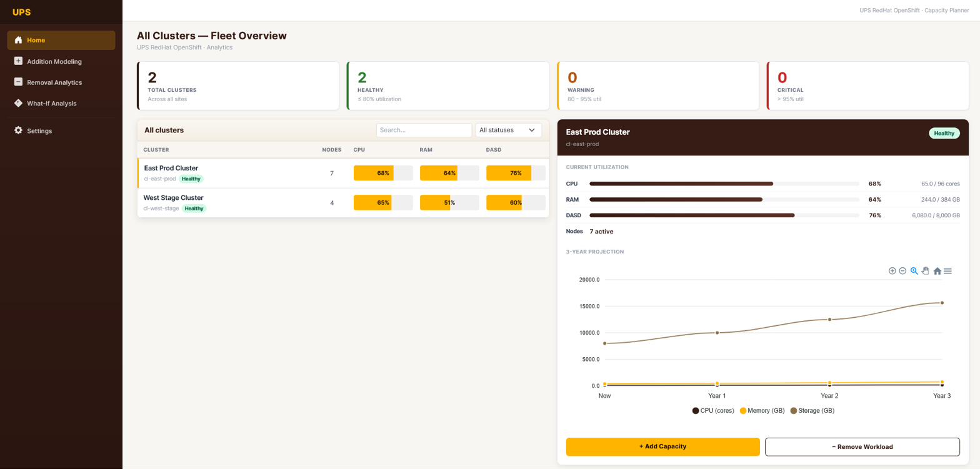Toggle Storage (GB) series in legend
This screenshot has width=980, height=472.
(812, 411)
